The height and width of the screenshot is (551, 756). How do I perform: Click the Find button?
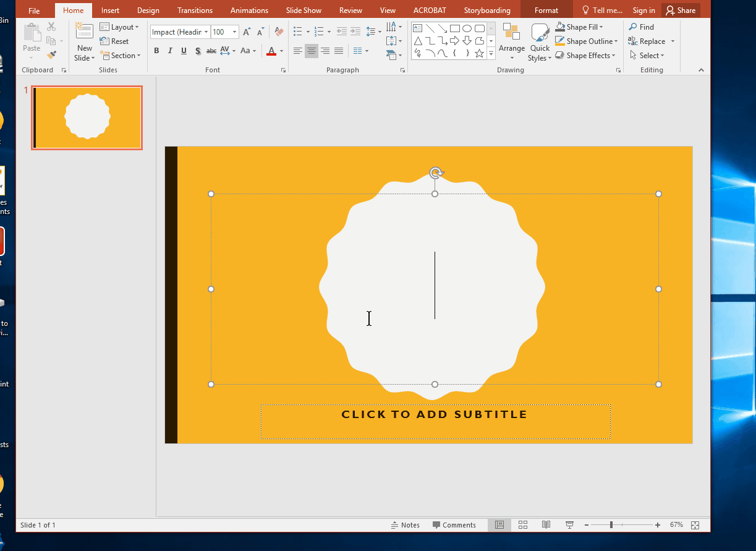coord(641,27)
